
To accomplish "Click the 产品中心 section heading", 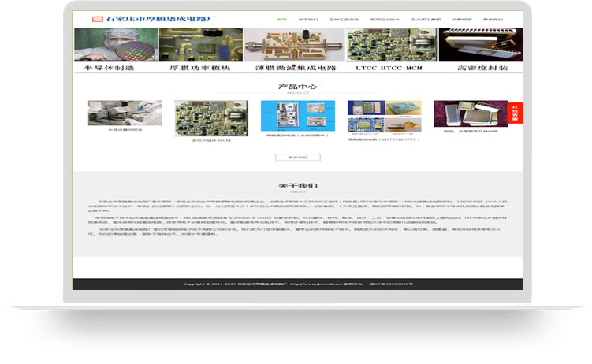I will pyautogui.click(x=298, y=87).
